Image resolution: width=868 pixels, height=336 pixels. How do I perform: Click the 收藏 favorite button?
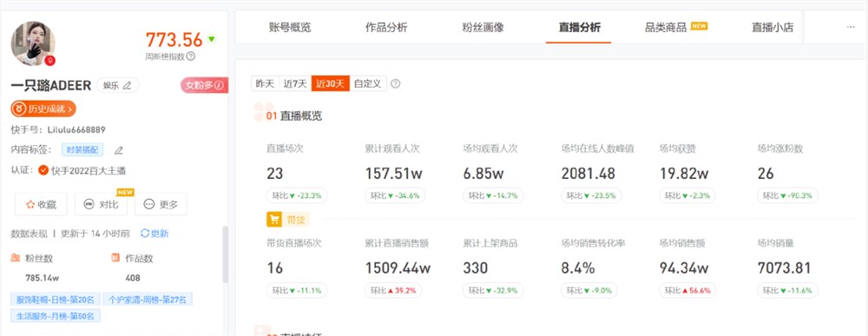[41, 204]
